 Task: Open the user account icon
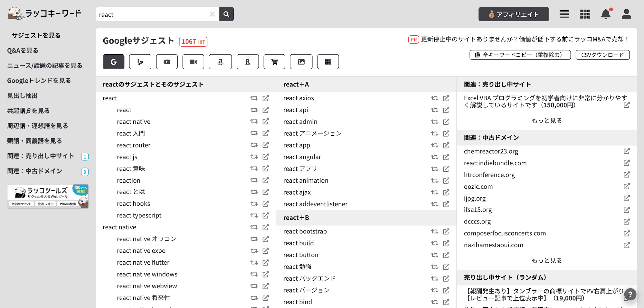tap(626, 14)
